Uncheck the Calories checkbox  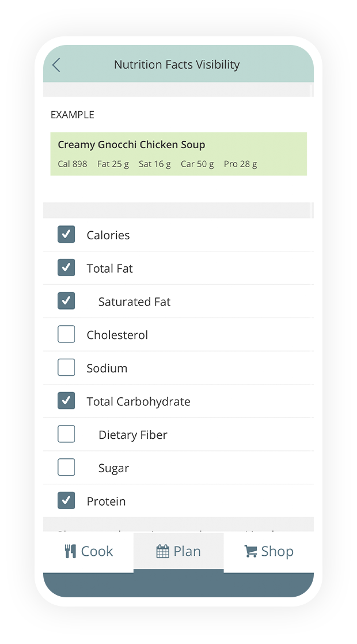click(x=66, y=234)
